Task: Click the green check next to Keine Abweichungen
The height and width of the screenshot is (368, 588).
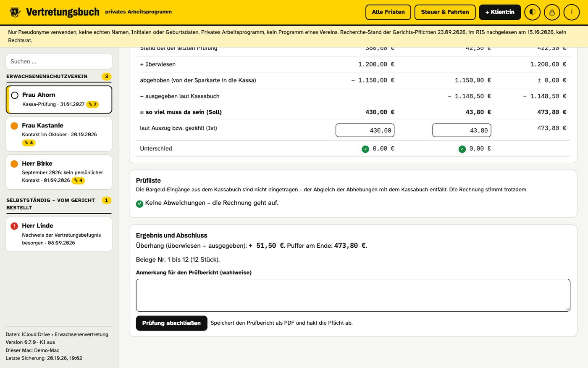Action: pyautogui.click(x=140, y=204)
